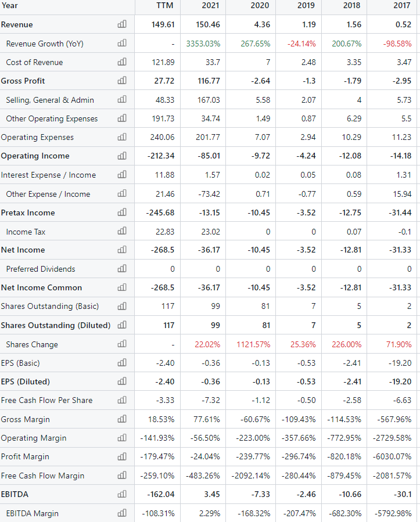Open Net Income chart icon
Image resolution: width=420 pixels, height=522 pixels.
coord(122,249)
